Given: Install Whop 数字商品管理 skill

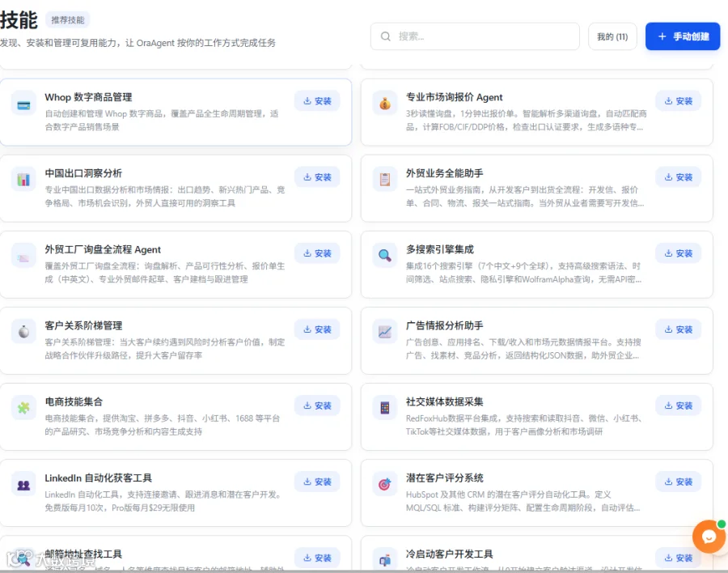Looking at the screenshot, I should point(317,101).
